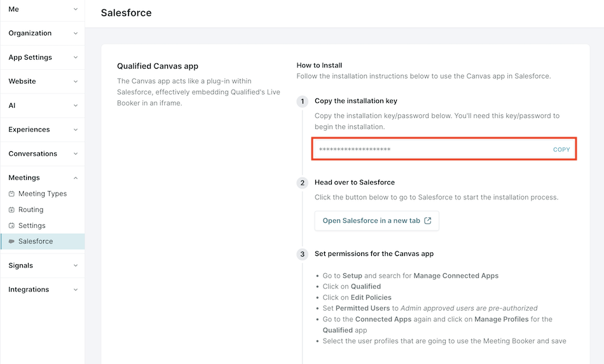Click the 'Click on Edit Policies' instruction
The image size is (604, 364).
(357, 297)
